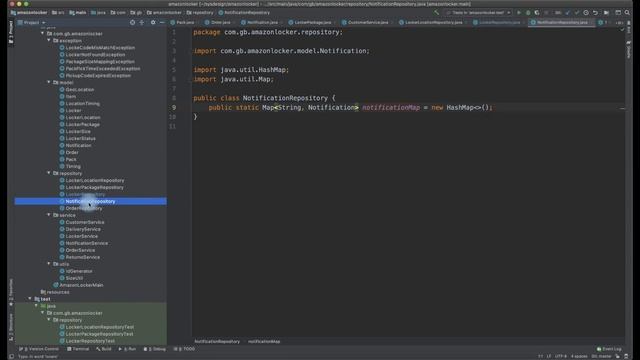Run with coverage icon
This screenshot has width=640, height=360.
tap(537, 13)
